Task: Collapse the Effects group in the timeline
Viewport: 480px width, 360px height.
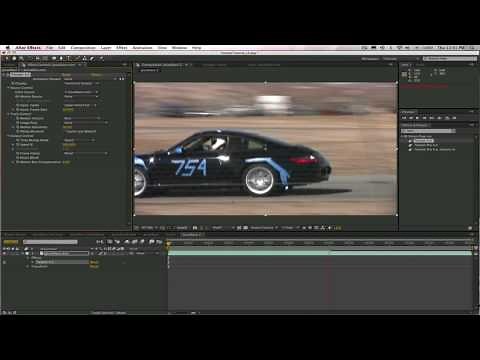Action: click(x=28, y=258)
